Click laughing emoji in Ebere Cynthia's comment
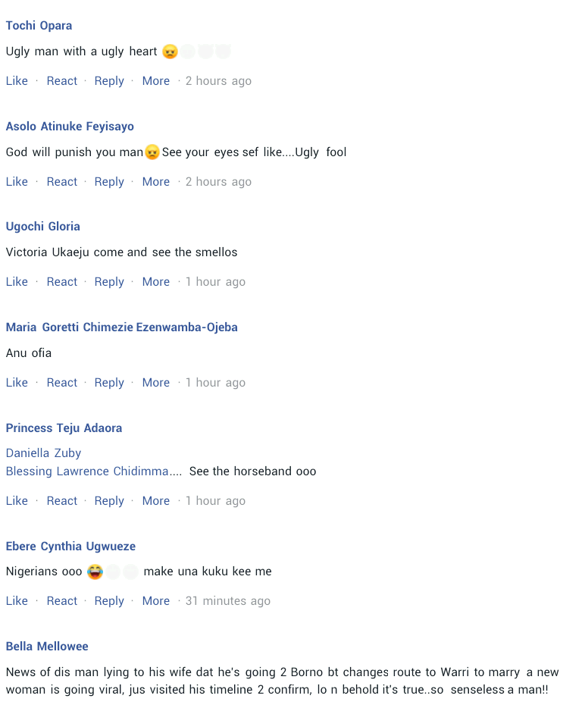588x708 pixels. click(x=95, y=572)
